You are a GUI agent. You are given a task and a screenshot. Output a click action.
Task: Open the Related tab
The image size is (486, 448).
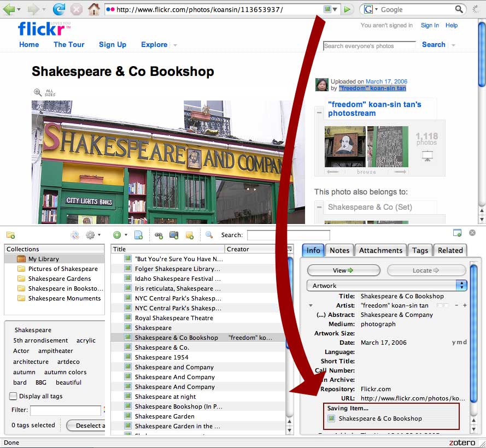tap(450, 250)
